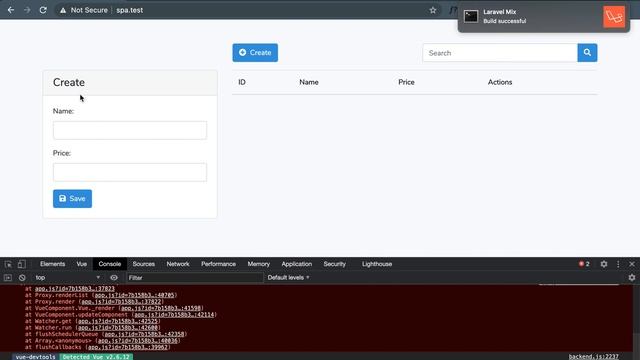Screen dimensions: 640x360
Task: Open the flushSchedulerQueue source link
Action: tap(144, 334)
